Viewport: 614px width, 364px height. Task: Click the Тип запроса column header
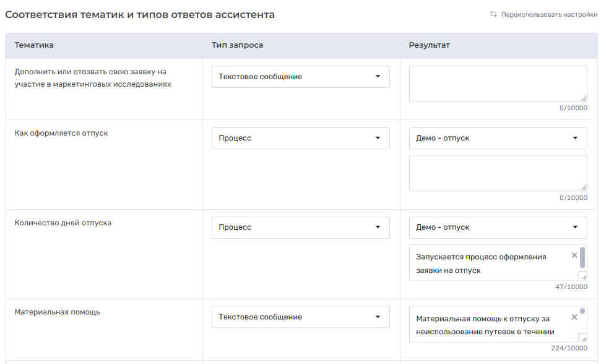coord(237,45)
